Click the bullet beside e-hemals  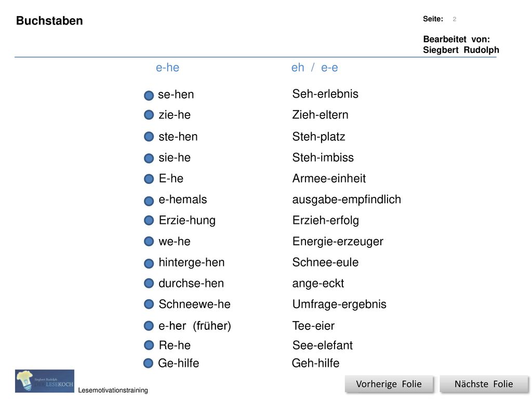click(149, 201)
